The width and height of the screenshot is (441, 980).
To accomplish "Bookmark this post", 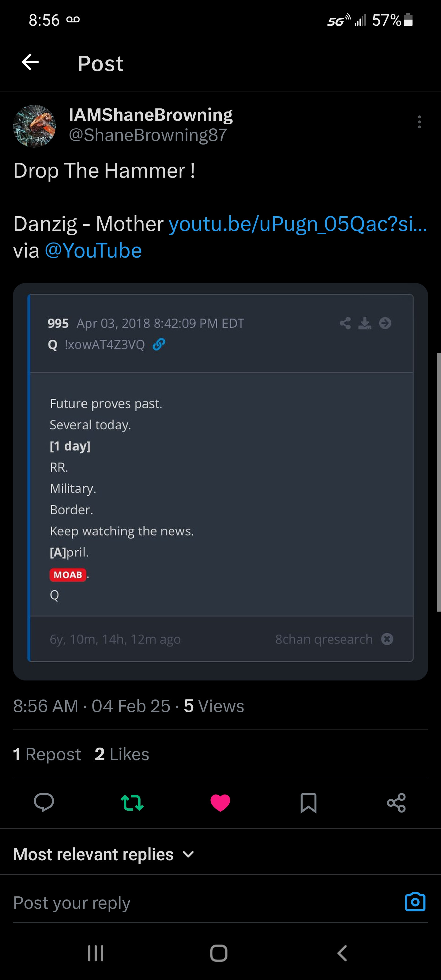I will (x=308, y=803).
